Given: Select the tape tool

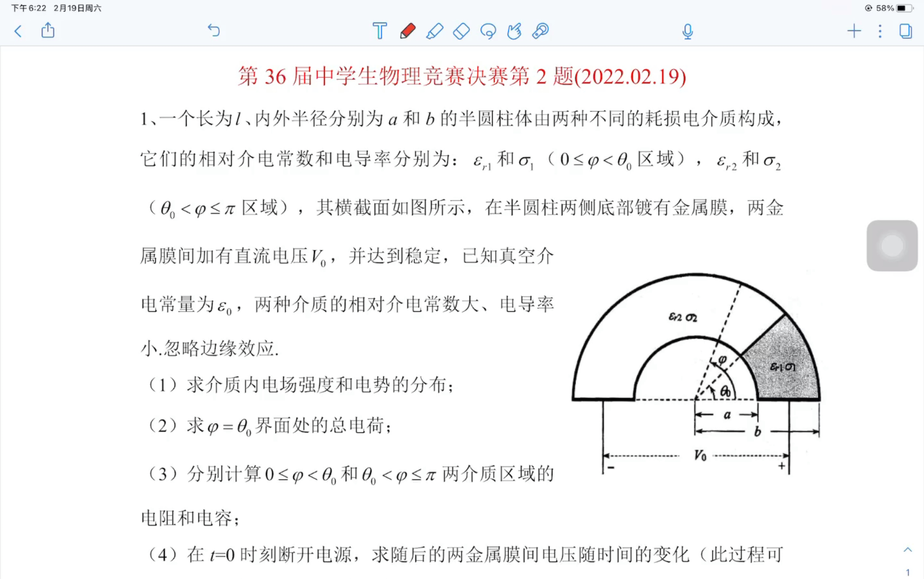Looking at the screenshot, I should (x=541, y=31).
